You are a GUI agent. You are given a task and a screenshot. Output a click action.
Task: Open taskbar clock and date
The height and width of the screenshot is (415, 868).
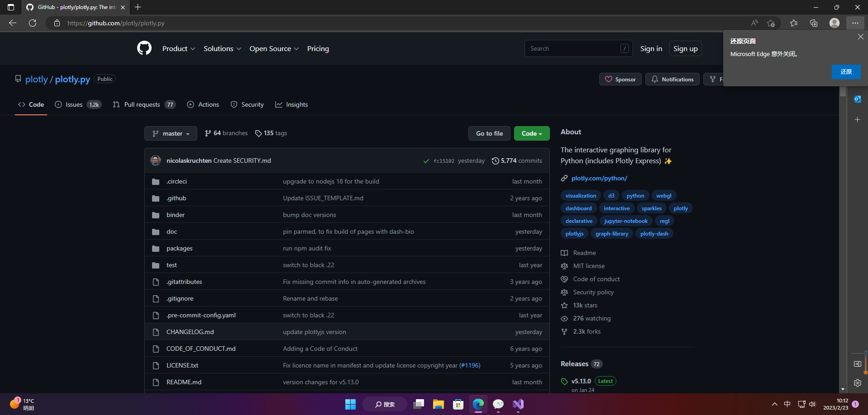click(836, 404)
